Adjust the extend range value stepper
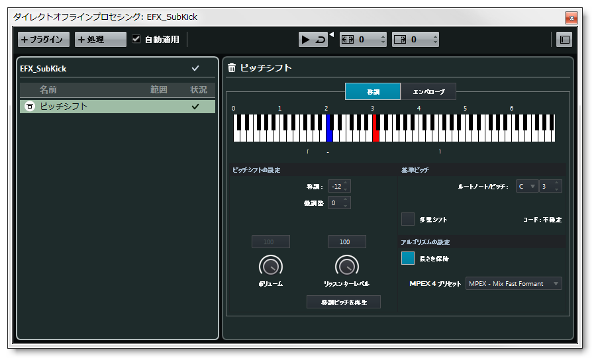The image size is (598, 364). (x=383, y=39)
